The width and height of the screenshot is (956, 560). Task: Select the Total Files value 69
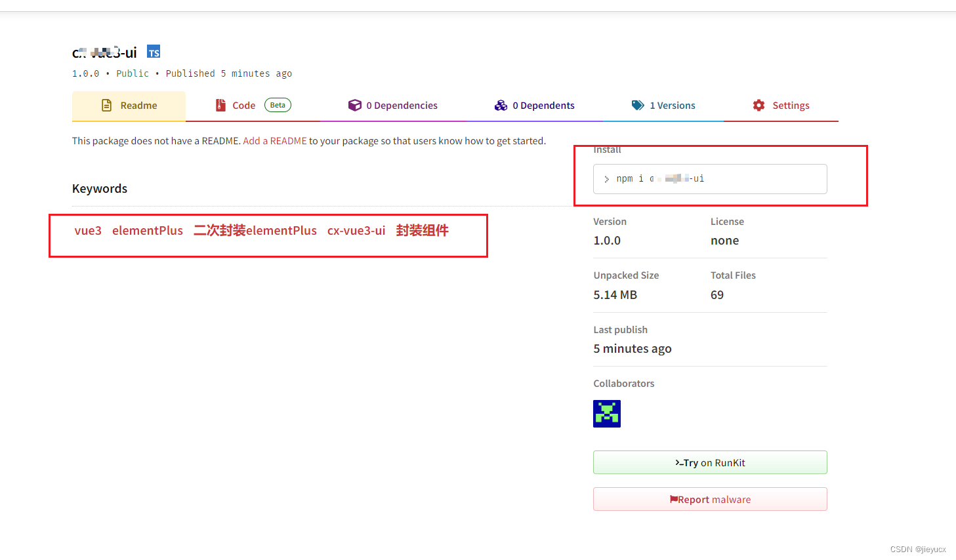tap(717, 295)
